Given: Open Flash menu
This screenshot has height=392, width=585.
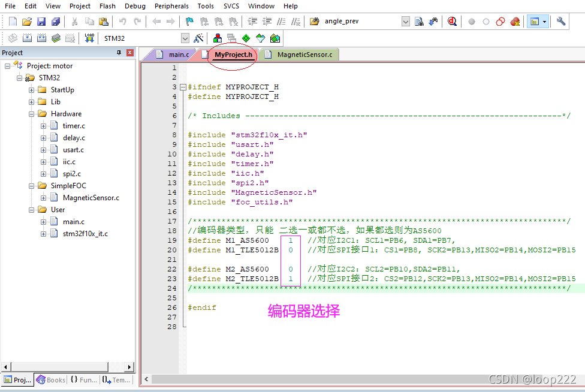Looking at the screenshot, I should pos(107,6).
